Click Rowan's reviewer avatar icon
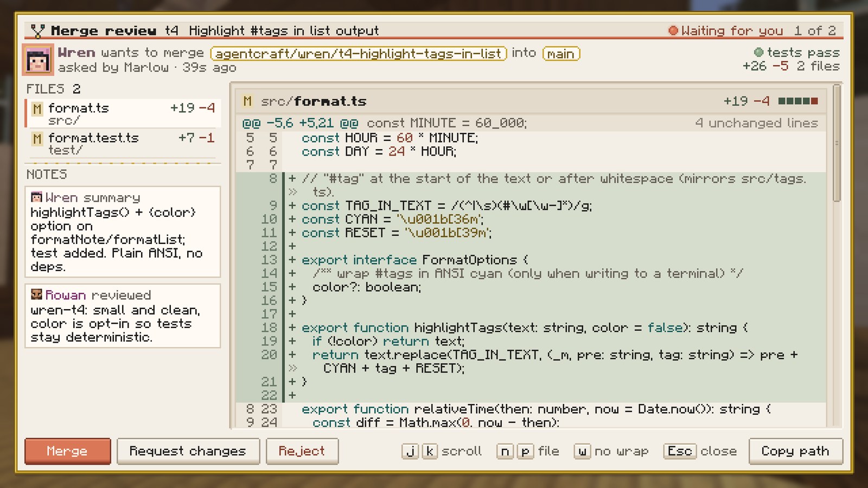This screenshot has width=868, height=488. tap(36, 294)
